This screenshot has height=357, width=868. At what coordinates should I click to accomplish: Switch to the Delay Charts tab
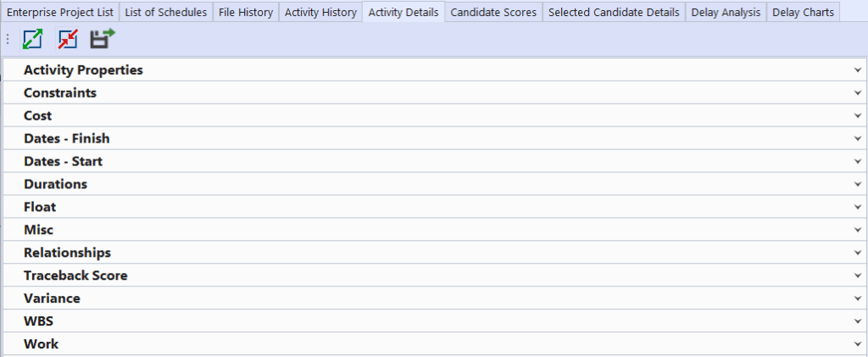[803, 13]
